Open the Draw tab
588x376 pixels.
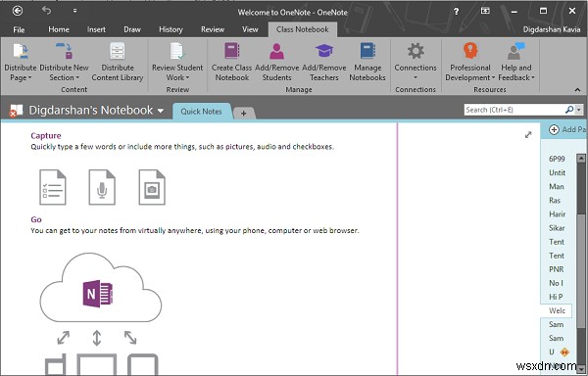132,29
